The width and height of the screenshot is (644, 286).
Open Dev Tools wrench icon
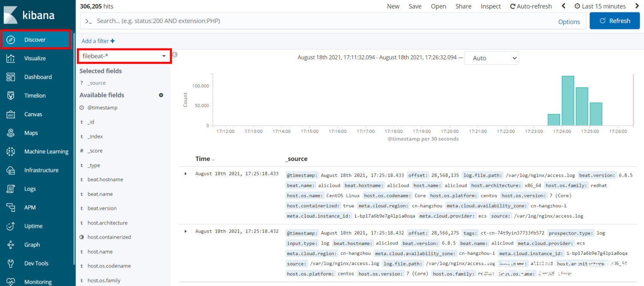click(11, 263)
